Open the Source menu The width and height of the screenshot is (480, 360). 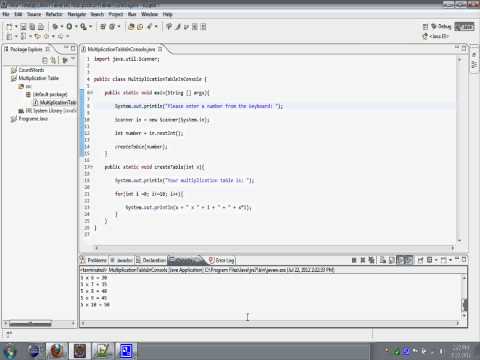pyautogui.click(x=34, y=14)
